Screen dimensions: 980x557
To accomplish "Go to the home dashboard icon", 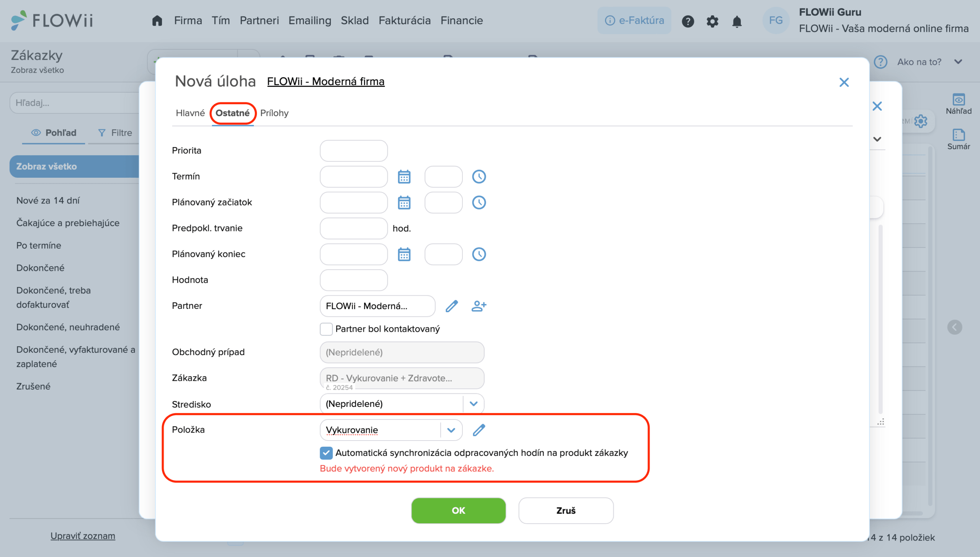I will pos(157,21).
